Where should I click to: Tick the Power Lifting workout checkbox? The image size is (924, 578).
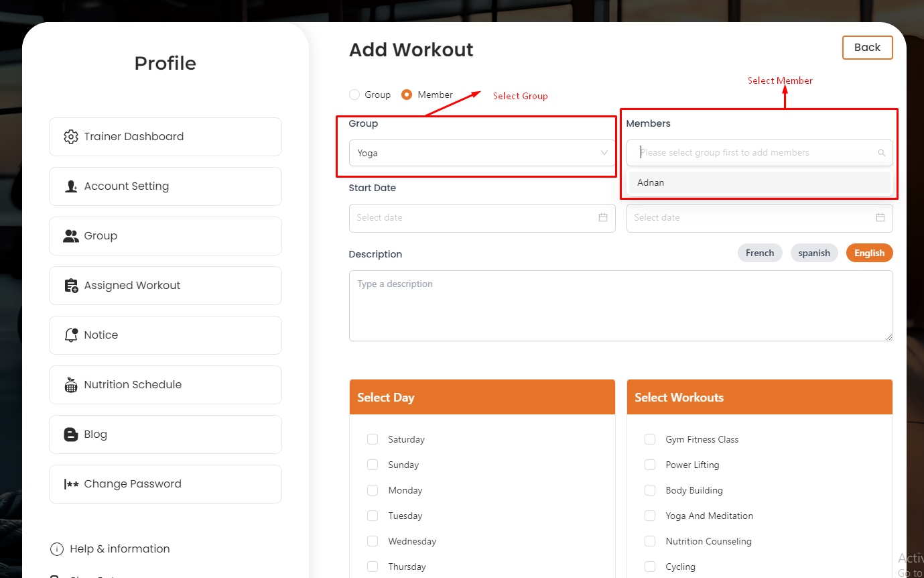(x=650, y=465)
